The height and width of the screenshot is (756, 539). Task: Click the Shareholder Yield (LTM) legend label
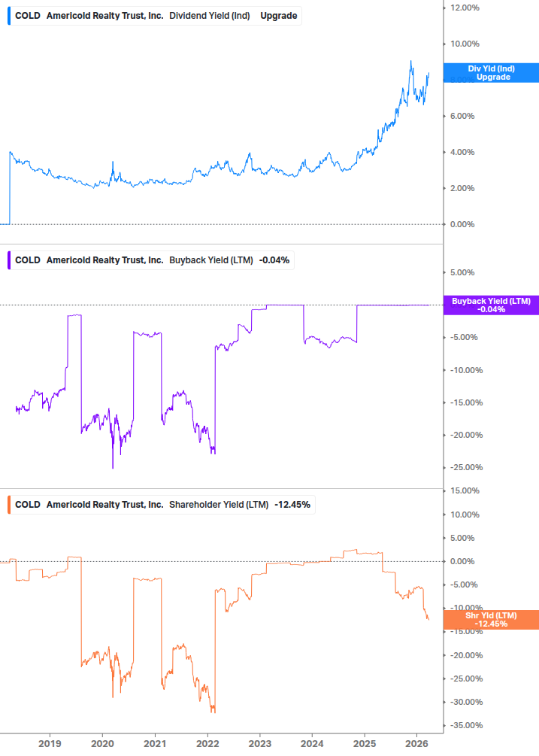(219, 505)
